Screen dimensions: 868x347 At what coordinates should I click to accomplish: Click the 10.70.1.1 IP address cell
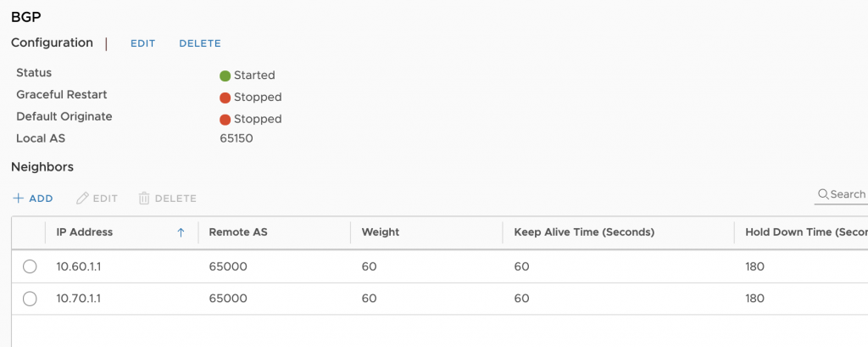79,299
